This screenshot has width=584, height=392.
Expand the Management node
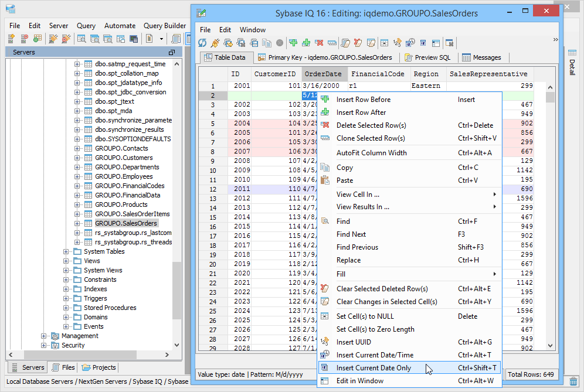[x=43, y=336]
